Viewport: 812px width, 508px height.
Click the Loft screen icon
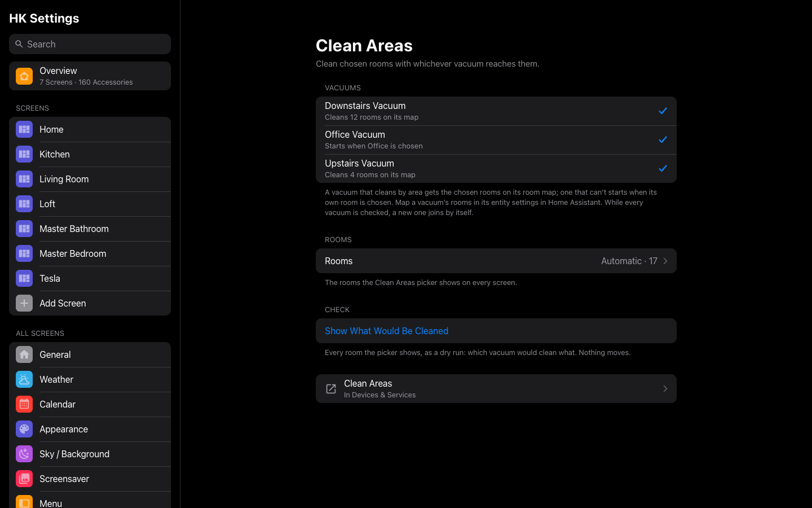pos(24,204)
